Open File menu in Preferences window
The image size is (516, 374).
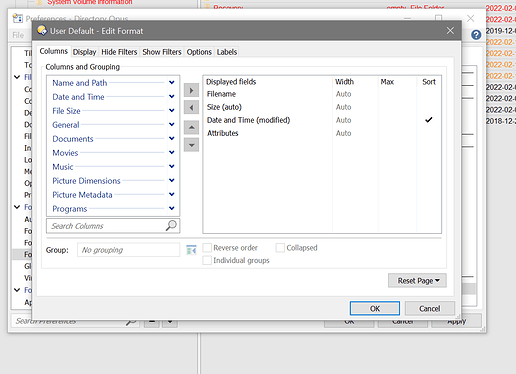coord(18,35)
